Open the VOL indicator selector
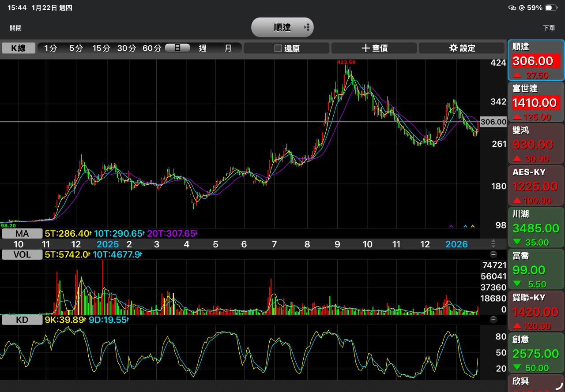The width and height of the screenshot is (565, 392). [22, 254]
